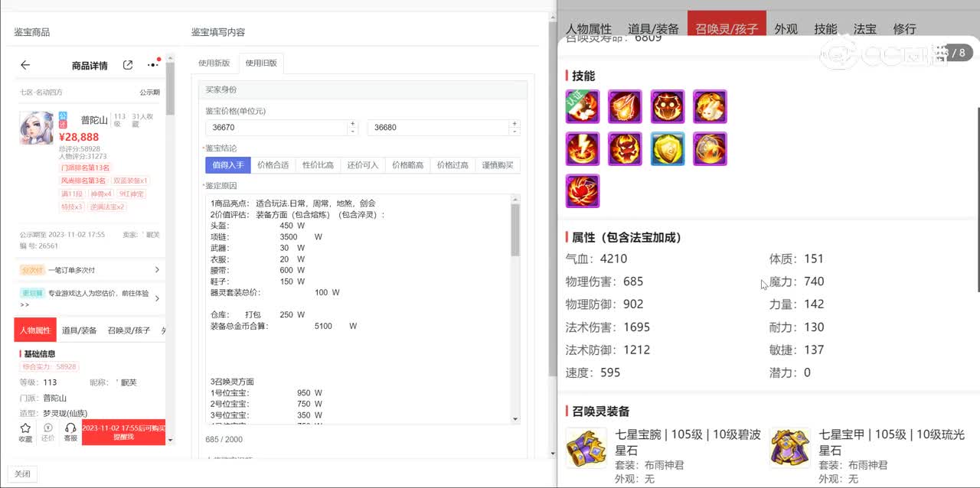This screenshot has width=980, height=488.
Task: Switch to the 使用新版 tab
Action: tap(214, 63)
